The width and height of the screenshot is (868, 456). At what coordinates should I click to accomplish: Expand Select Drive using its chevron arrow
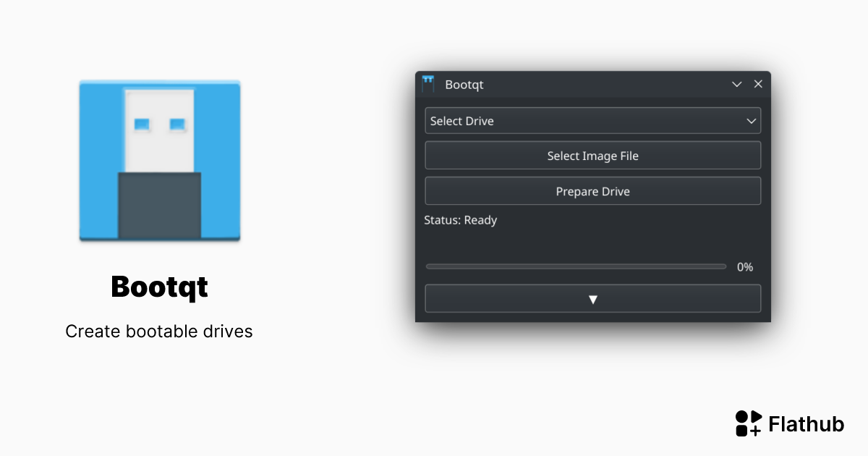[x=751, y=120]
